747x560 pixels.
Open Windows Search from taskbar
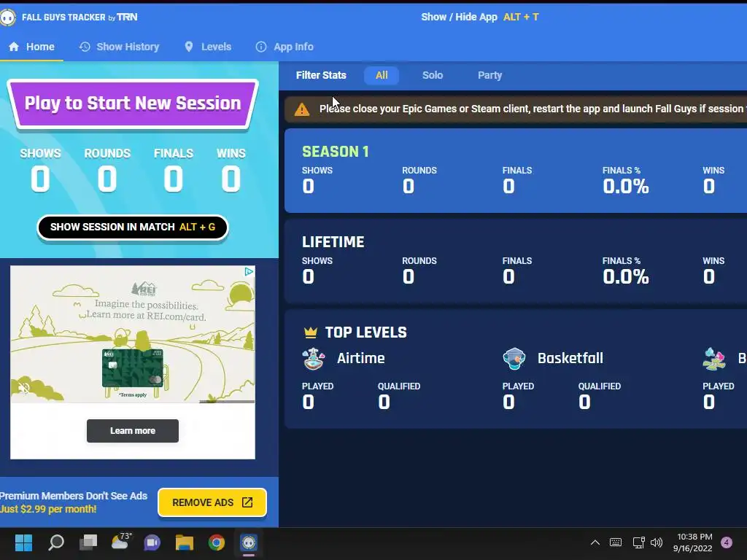[x=56, y=542]
